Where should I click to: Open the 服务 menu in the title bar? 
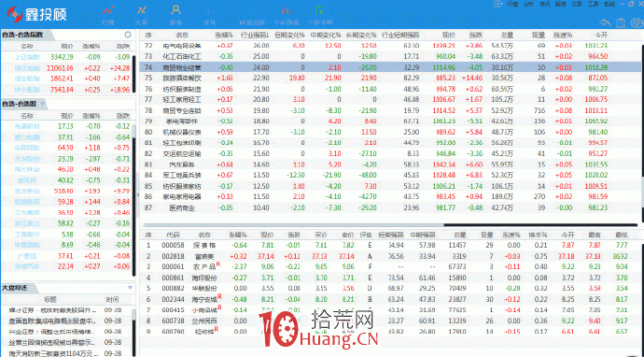click(x=561, y=4)
